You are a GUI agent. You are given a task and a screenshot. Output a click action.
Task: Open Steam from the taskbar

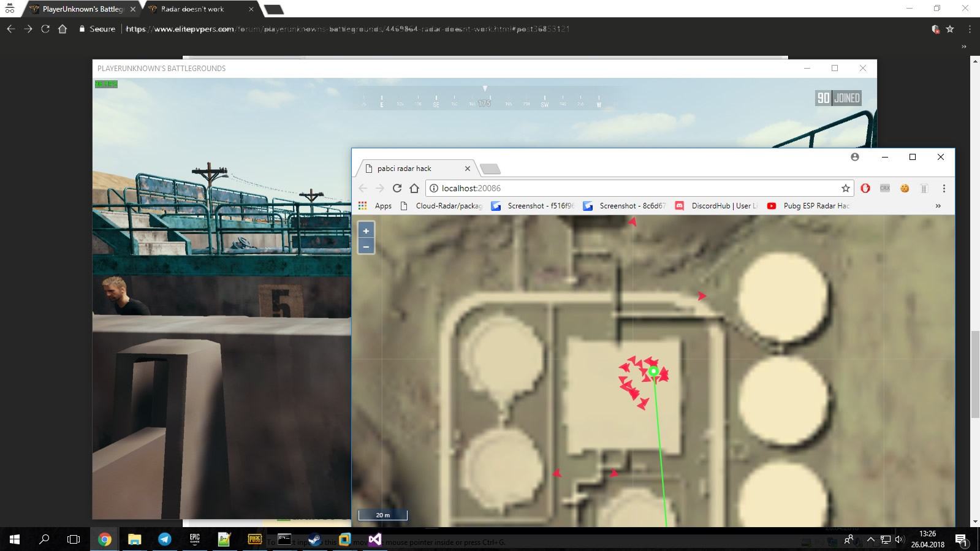click(x=314, y=539)
